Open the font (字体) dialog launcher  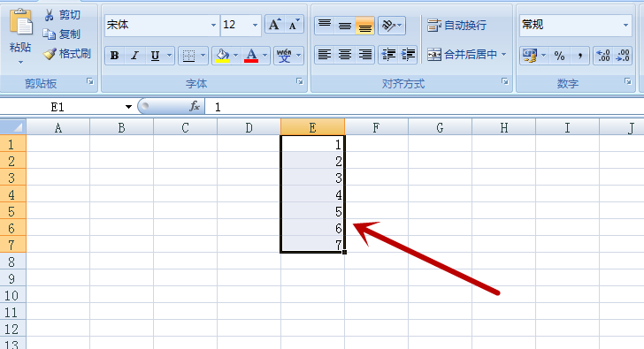point(300,81)
